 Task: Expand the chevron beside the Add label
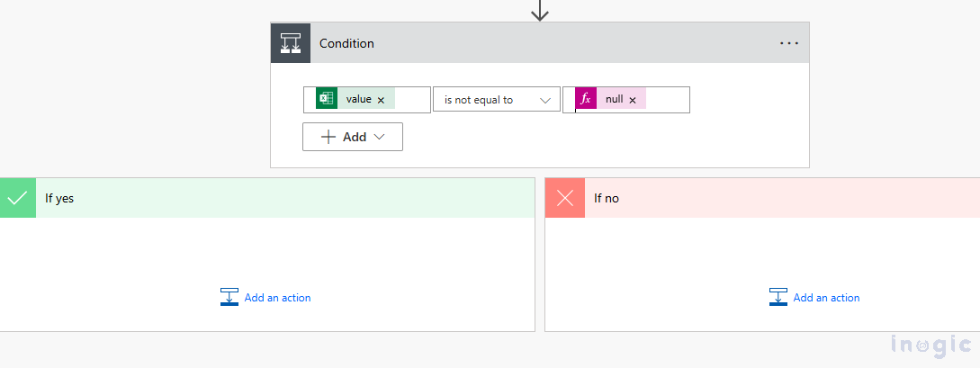click(379, 137)
